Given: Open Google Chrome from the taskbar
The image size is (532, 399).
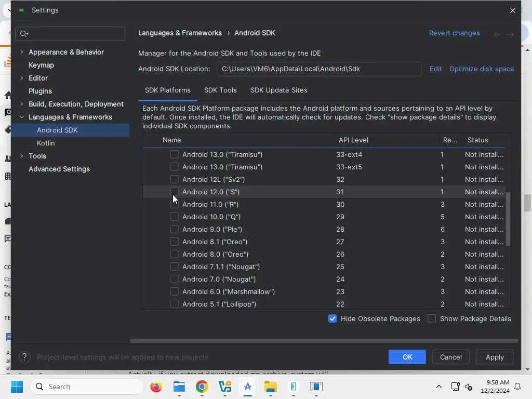Looking at the screenshot, I should point(202,387).
